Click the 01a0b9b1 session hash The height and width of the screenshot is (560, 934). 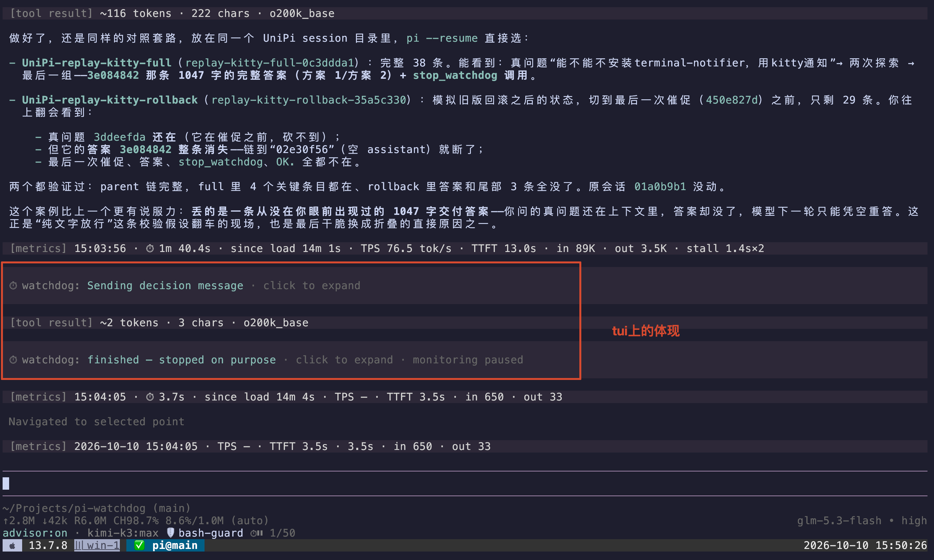point(660,187)
